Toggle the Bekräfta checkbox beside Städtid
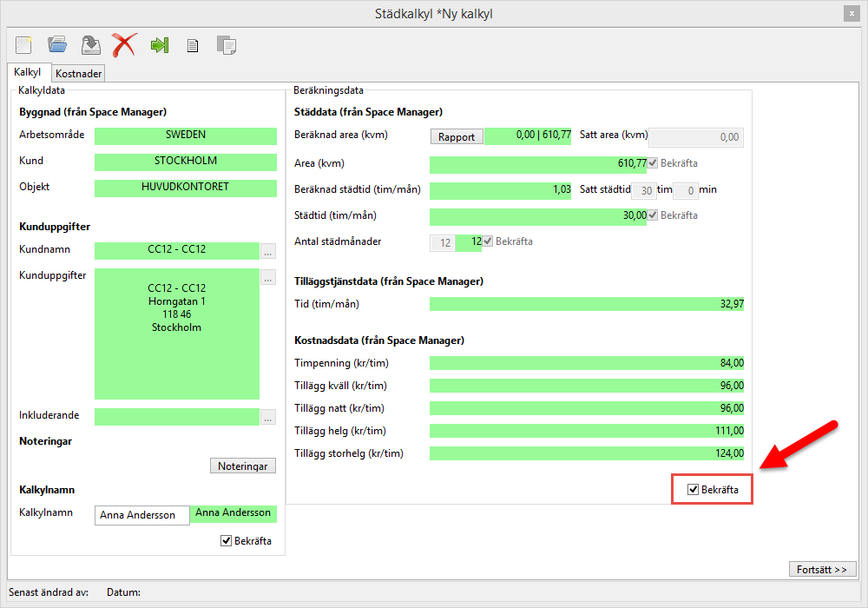Image resolution: width=868 pixels, height=608 pixels. click(x=653, y=215)
